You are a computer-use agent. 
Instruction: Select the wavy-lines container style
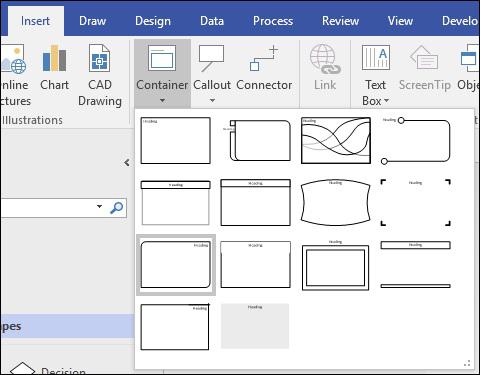pyautogui.click(x=336, y=140)
